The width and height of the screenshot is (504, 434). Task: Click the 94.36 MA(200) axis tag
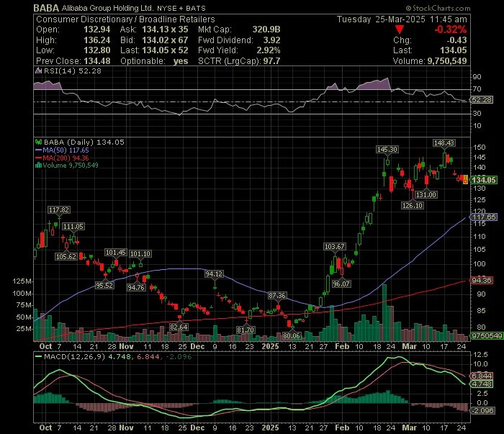coord(481,281)
